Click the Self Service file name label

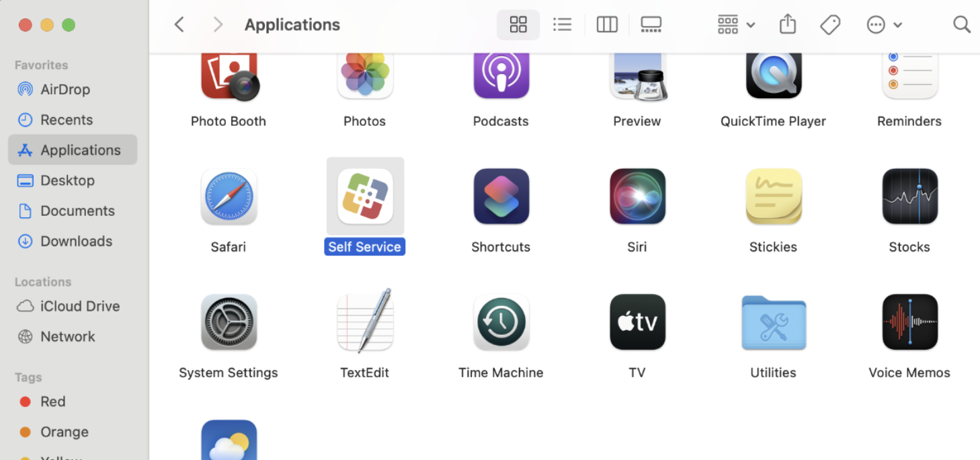click(x=365, y=247)
